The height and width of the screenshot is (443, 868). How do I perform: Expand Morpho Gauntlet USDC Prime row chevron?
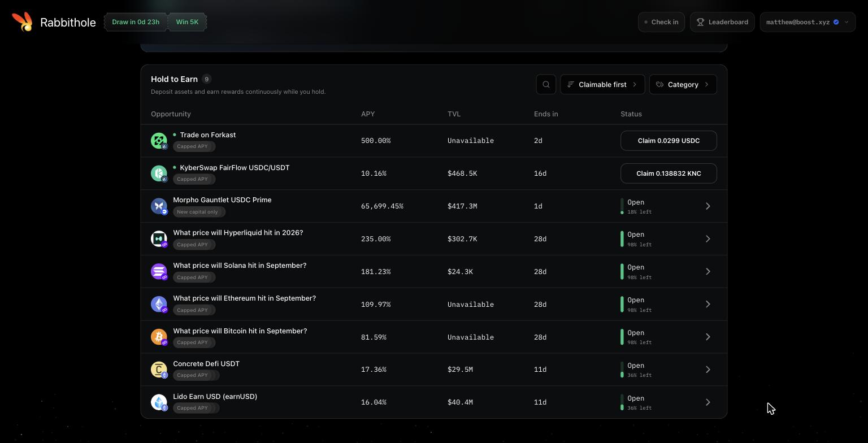(708, 206)
